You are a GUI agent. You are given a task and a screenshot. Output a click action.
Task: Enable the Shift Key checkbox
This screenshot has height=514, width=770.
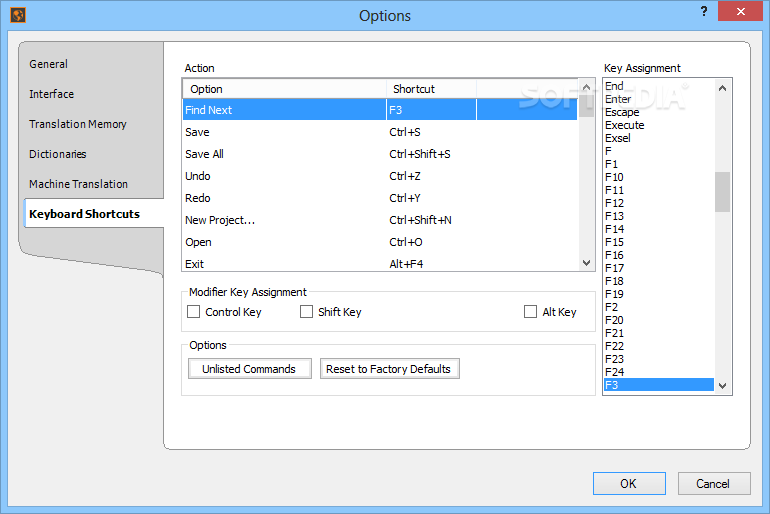(306, 312)
